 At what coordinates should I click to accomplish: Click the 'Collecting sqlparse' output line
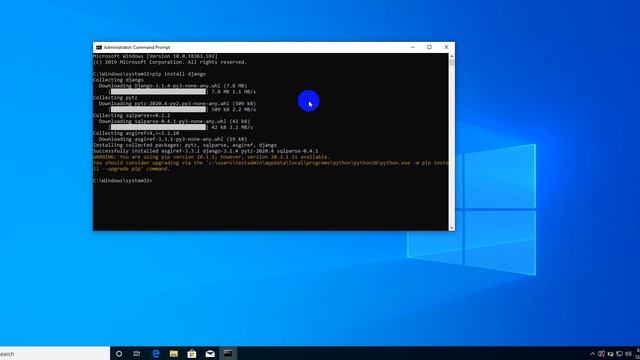click(131, 116)
